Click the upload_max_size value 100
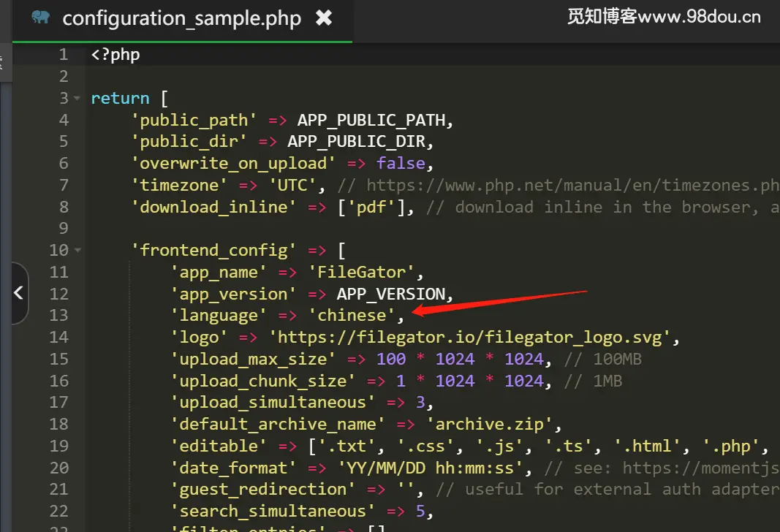This screenshot has height=532, width=780. pos(390,358)
